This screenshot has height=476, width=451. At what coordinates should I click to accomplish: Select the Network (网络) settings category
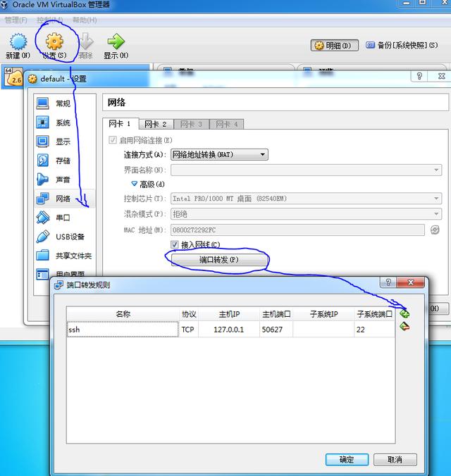(x=63, y=199)
